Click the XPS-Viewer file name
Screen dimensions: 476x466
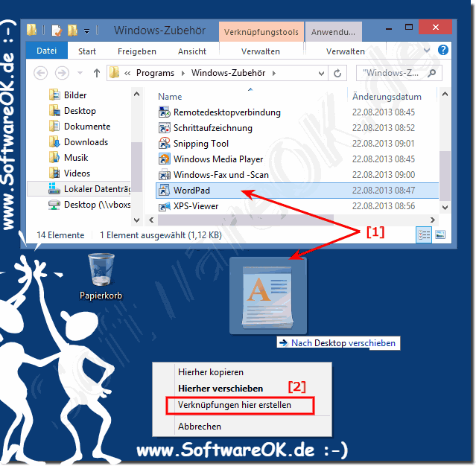pyautogui.click(x=196, y=206)
